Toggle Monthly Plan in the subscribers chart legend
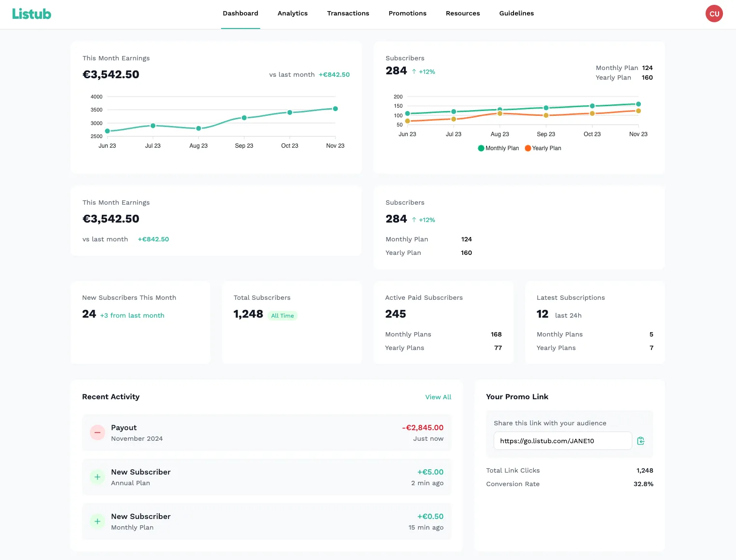This screenshot has height=560, width=736. [498, 148]
